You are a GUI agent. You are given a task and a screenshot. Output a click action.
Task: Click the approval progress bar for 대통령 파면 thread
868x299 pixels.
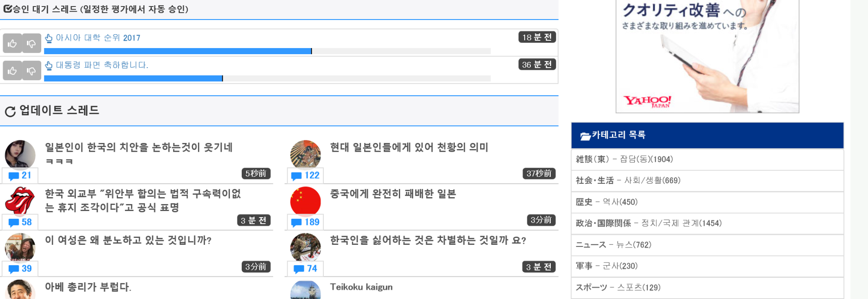267,78
